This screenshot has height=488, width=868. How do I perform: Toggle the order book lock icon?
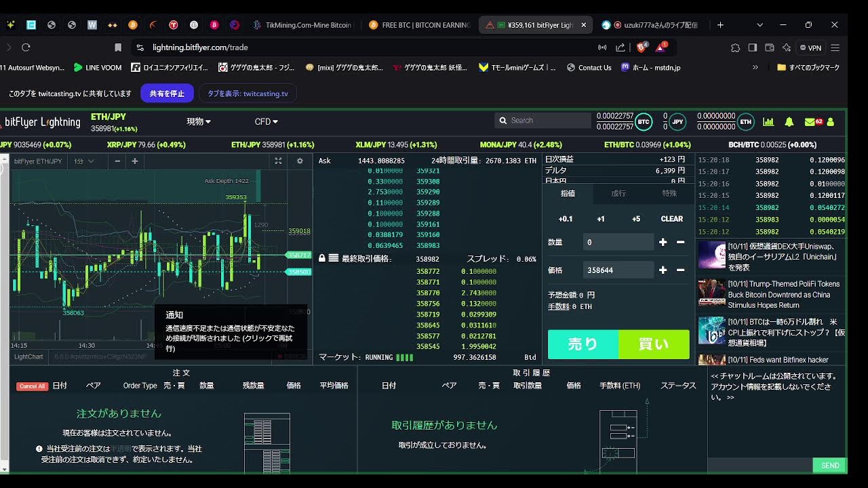[x=322, y=258]
